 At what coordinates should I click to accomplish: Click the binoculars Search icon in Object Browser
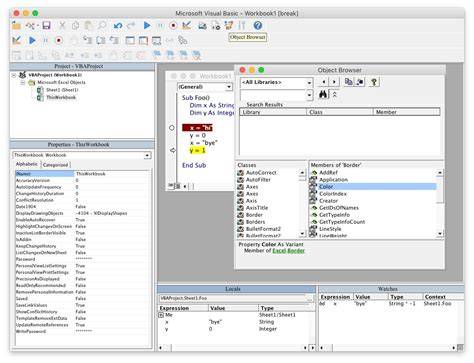323,95
